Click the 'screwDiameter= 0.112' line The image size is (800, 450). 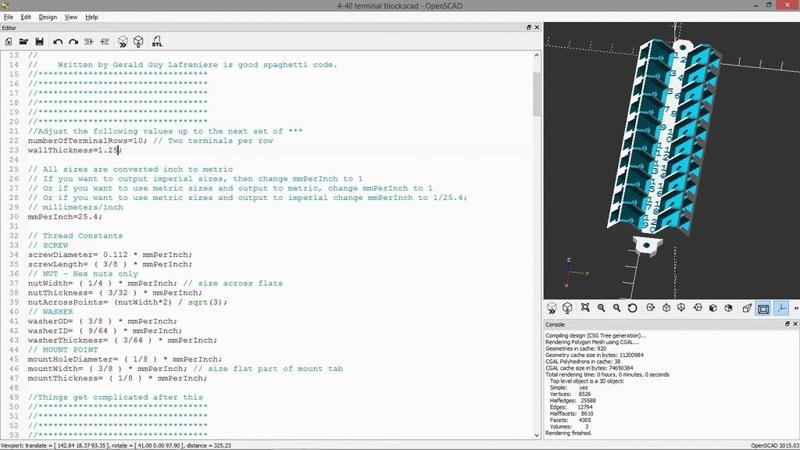110,255
